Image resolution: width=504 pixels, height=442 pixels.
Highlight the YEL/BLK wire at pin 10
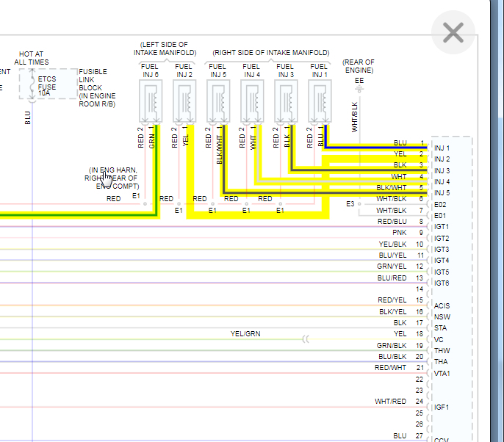pyautogui.click(x=214, y=250)
